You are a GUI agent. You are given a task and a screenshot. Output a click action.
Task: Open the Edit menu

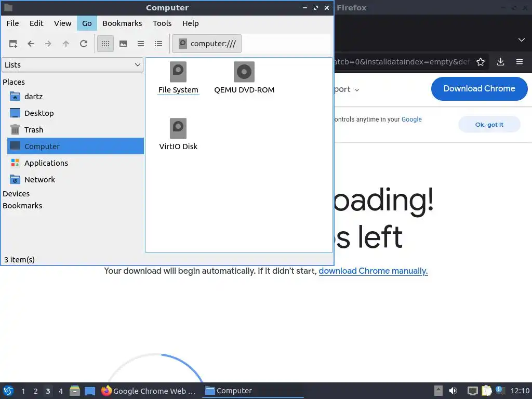click(36, 23)
